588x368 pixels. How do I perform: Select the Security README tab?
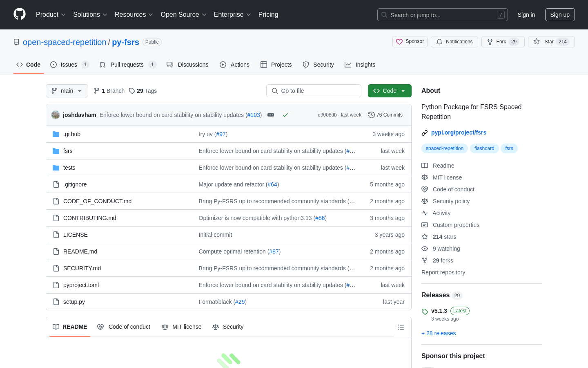[x=228, y=327]
